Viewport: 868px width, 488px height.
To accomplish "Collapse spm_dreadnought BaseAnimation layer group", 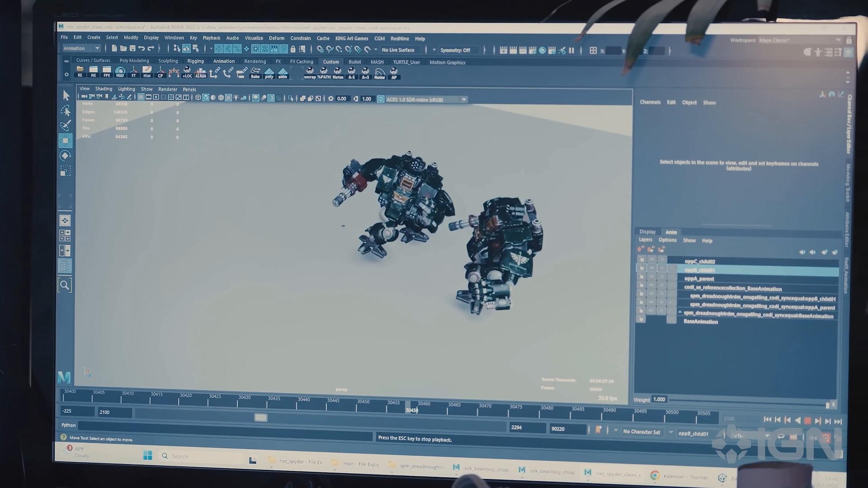I will point(679,312).
